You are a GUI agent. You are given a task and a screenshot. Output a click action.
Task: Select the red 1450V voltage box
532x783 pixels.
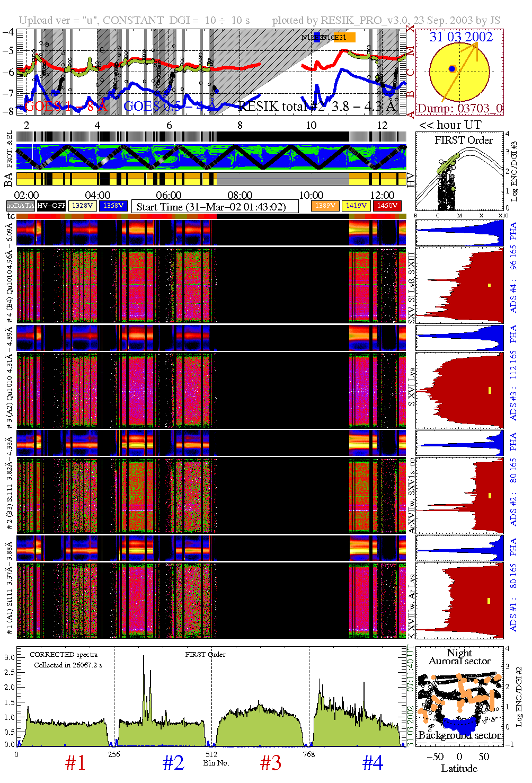tap(387, 206)
